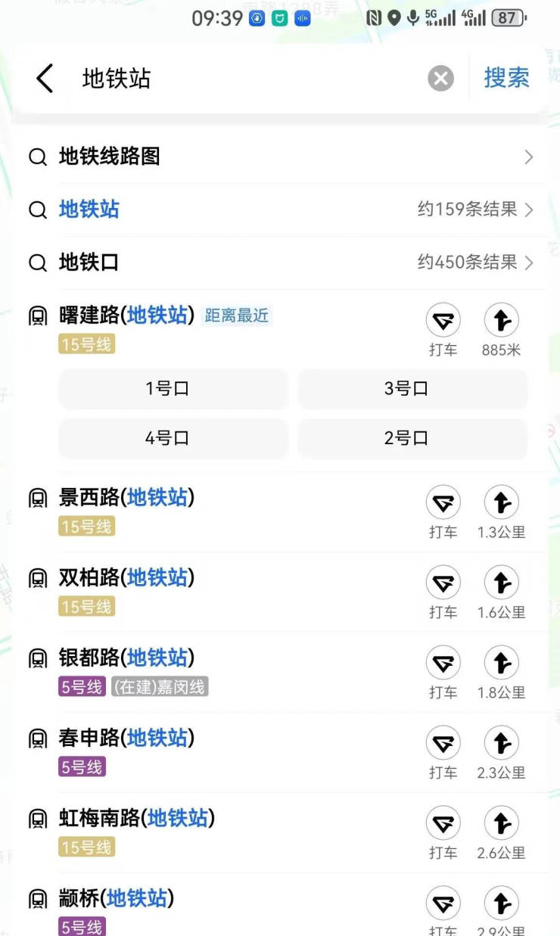Tap the back arrow in search bar

click(45, 79)
